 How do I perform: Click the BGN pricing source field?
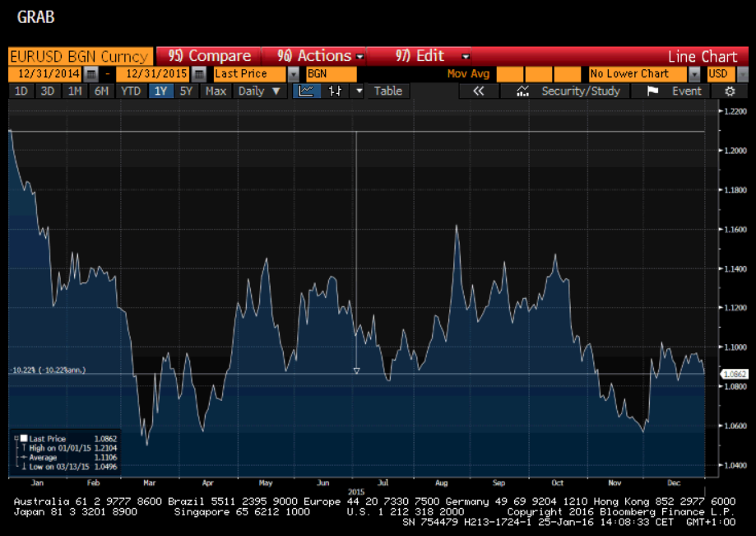coord(332,74)
